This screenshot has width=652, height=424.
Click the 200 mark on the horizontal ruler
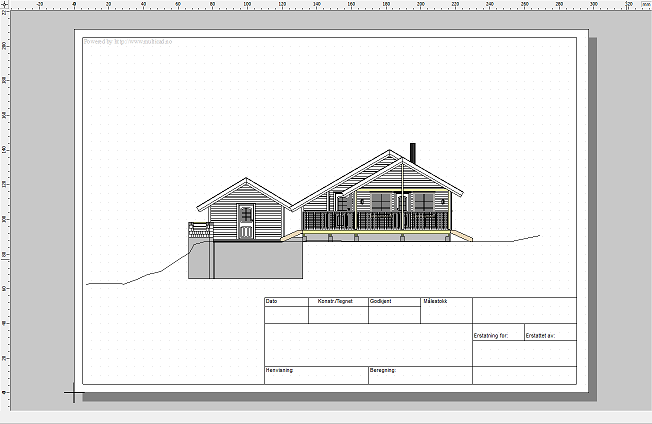tap(421, 4)
